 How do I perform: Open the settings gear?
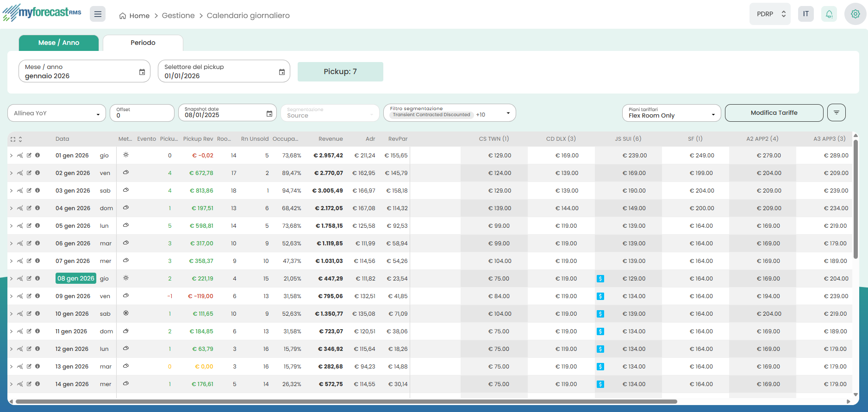(x=855, y=14)
